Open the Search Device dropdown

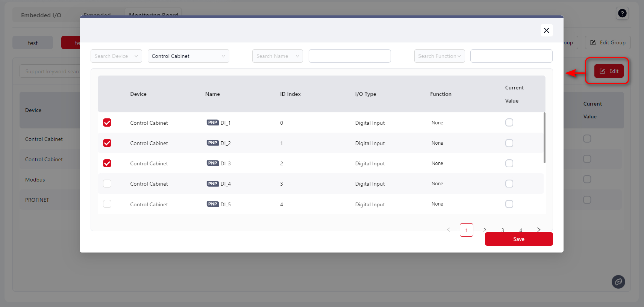[116, 56]
